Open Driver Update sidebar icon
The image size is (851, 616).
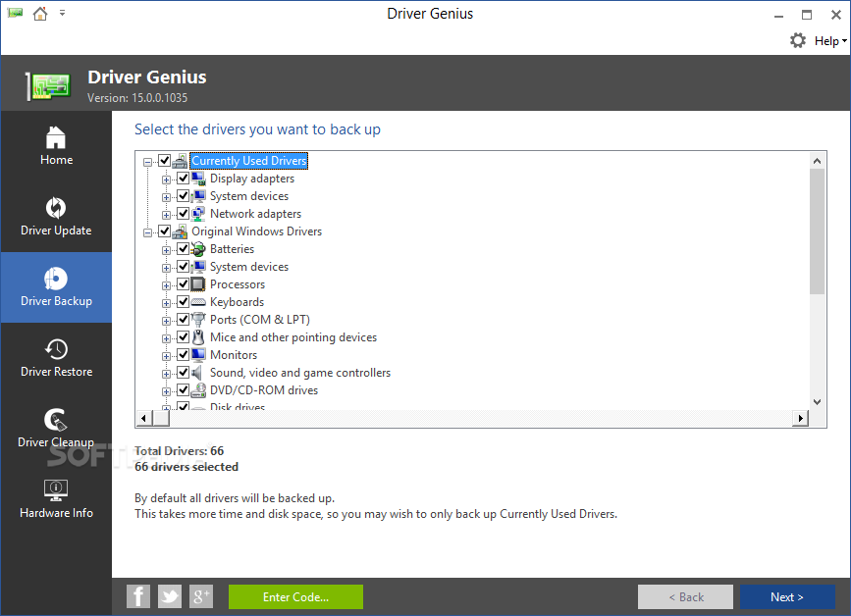pos(56,208)
